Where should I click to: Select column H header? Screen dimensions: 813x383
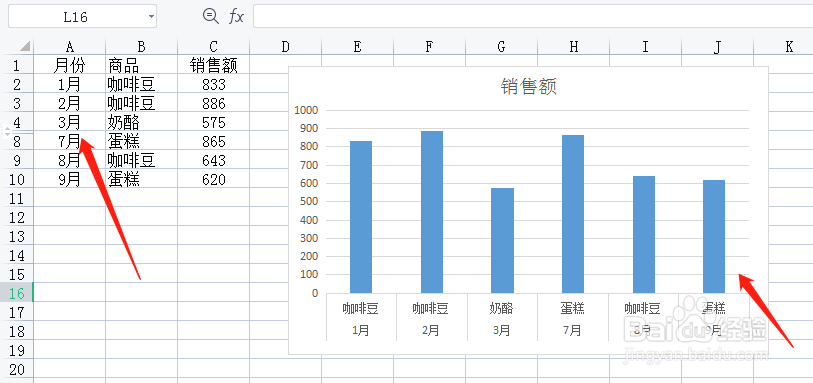coord(573,47)
